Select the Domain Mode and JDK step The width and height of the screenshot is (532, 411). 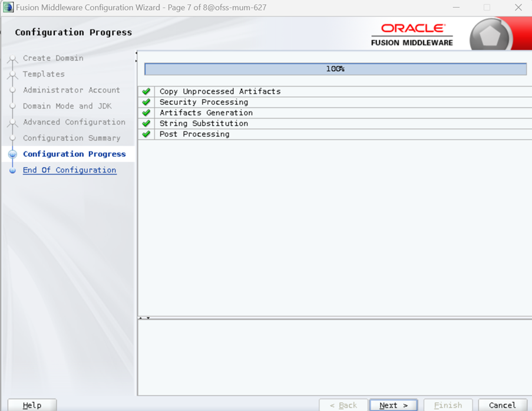pos(67,106)
